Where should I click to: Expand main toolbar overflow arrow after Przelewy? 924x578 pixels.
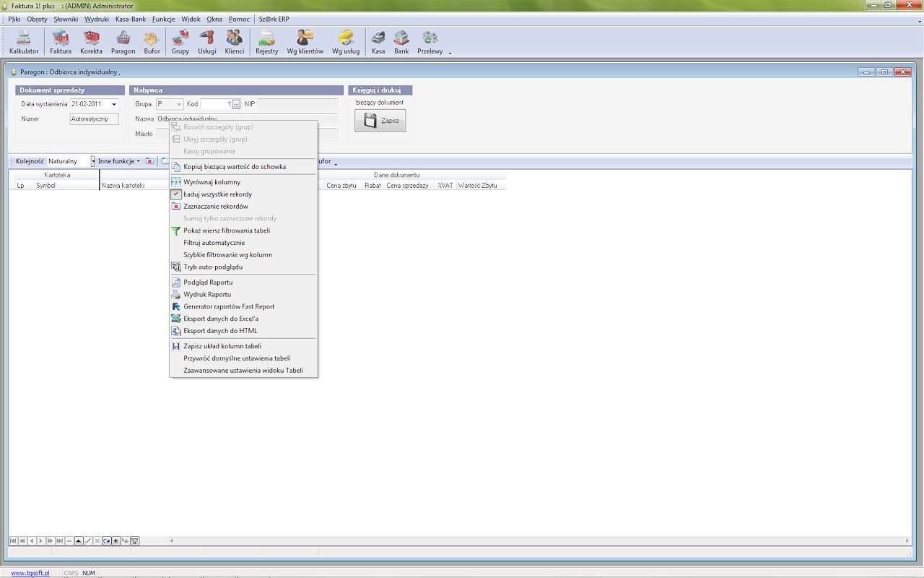[450, 53]
